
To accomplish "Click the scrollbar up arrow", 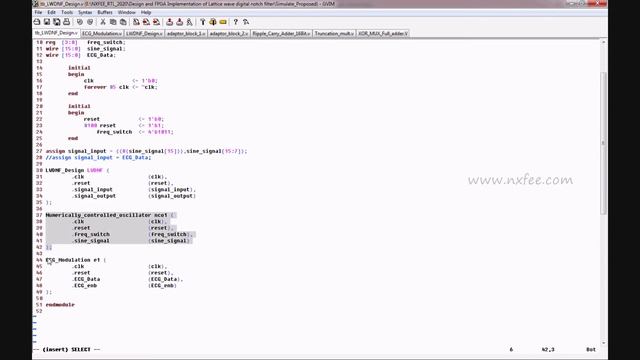I will 603,42.
